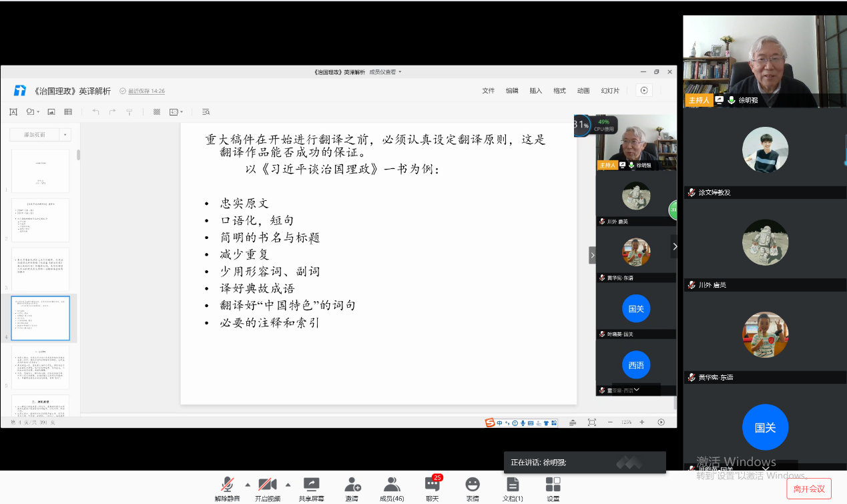Open meeting 设置 settings icon

553,485
